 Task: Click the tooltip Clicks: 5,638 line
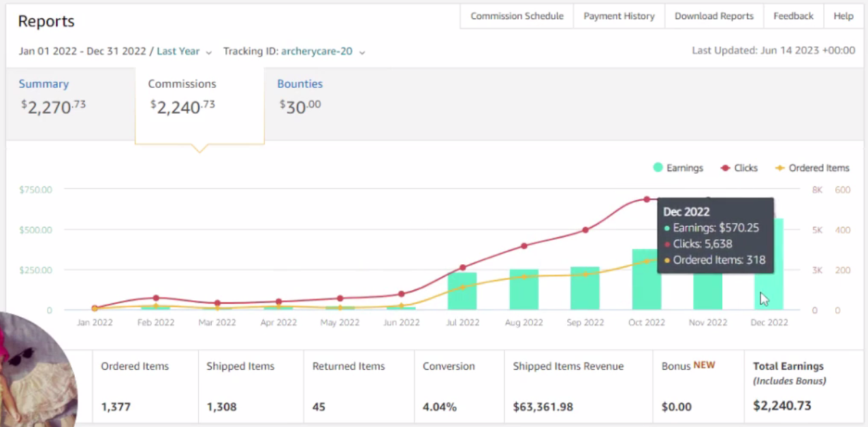pos(698,244)
